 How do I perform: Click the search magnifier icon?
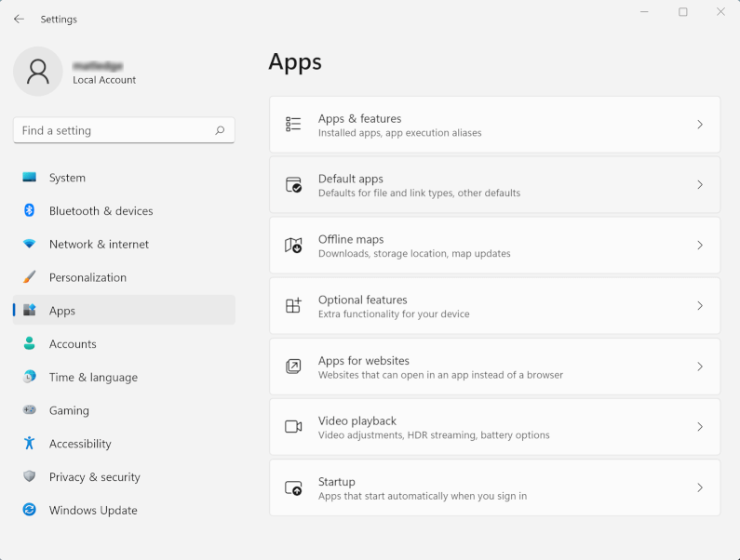(220, 130)
